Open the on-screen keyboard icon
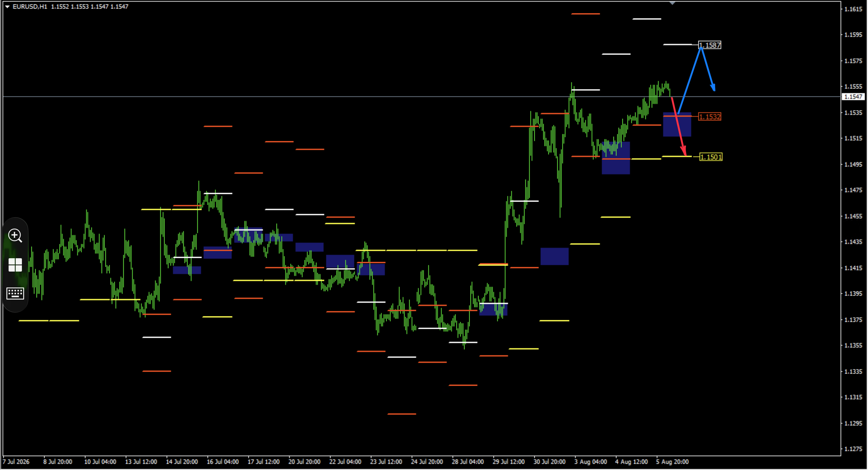Viewport: 868px width, 470px height. coord(15,293)
